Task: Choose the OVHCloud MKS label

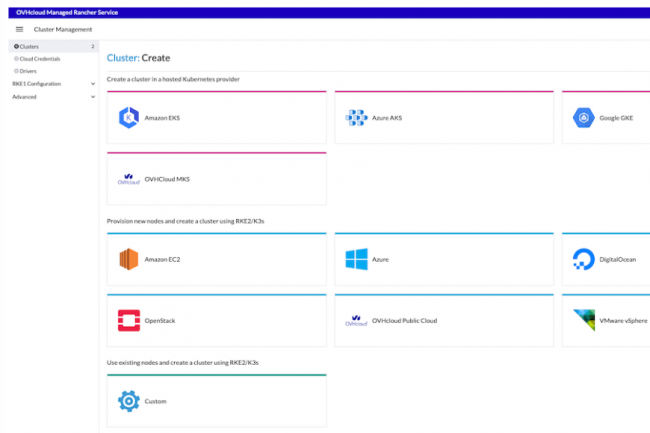Action: (167, 179)
